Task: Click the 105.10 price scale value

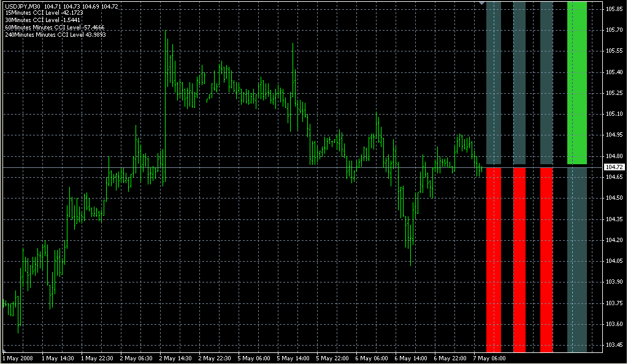Action: click(615, 114)
